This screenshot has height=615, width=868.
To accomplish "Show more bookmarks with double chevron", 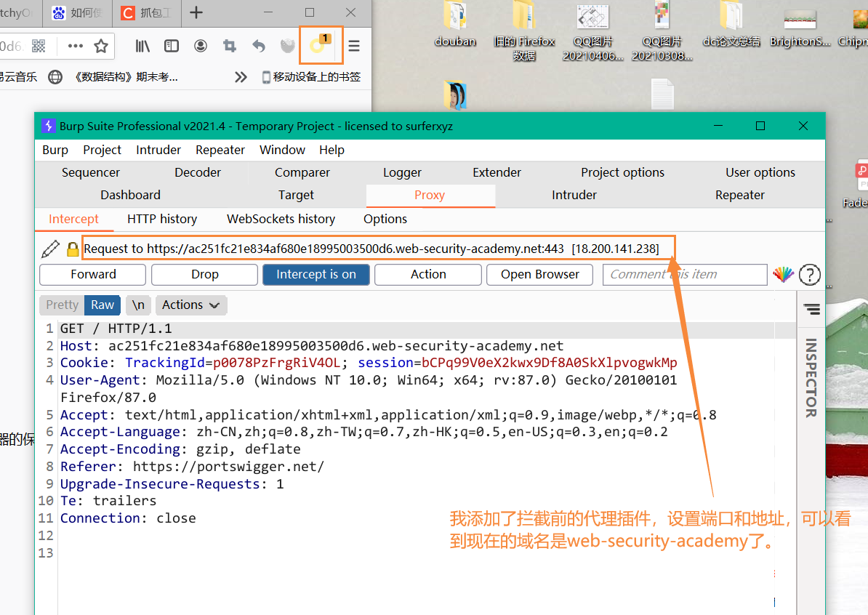I will click(240, 77).
